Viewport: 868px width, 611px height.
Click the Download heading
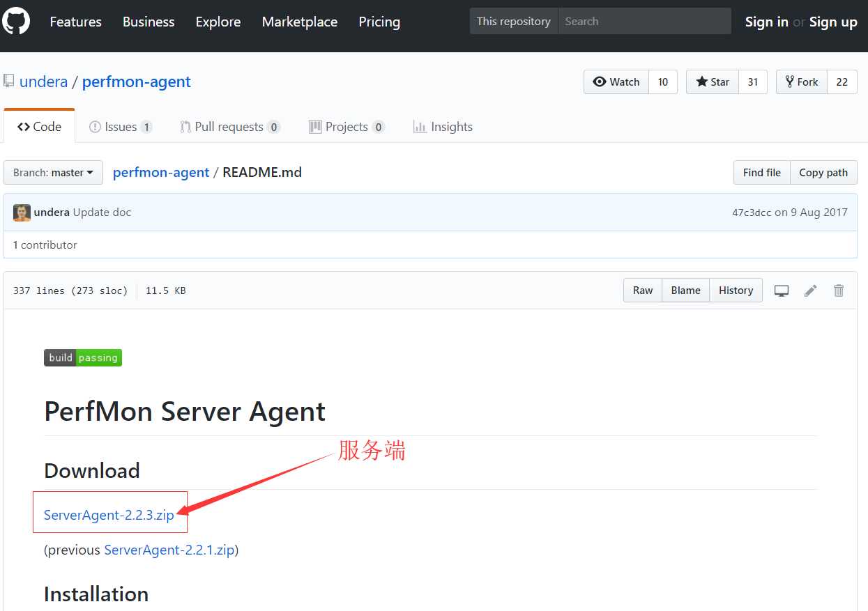pos(92,471)
